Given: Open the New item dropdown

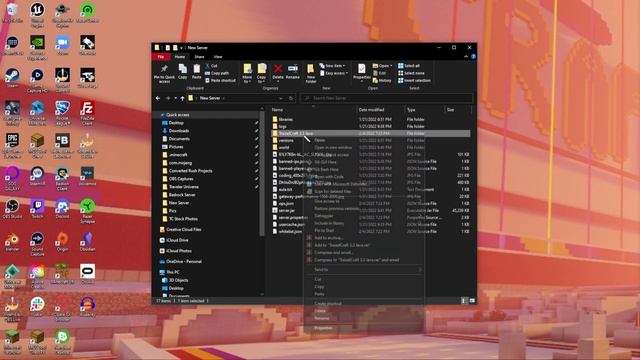Looking at the screenshot, I should point(332,66).
